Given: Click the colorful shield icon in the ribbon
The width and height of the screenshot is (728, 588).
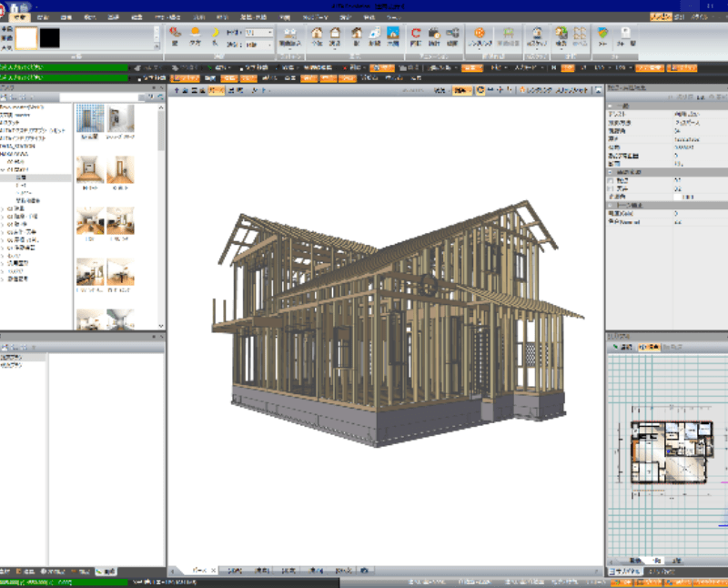Looking at the screenshot, I should click(x=604, y=34).
